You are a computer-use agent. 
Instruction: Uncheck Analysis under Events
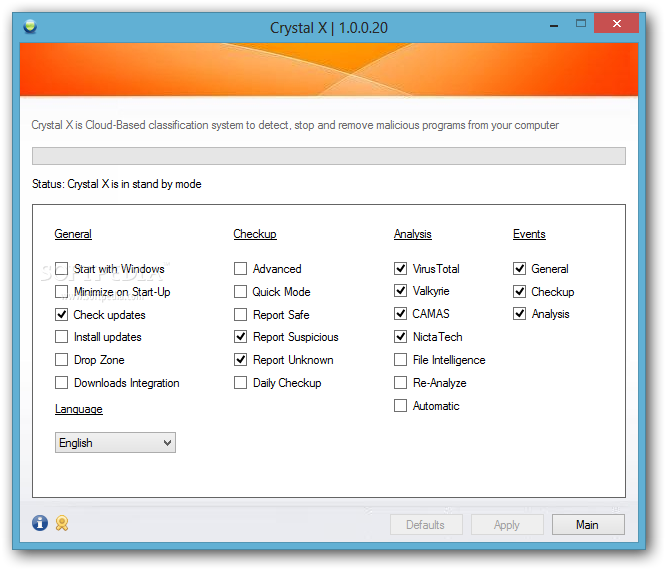[x=519, y=313]
